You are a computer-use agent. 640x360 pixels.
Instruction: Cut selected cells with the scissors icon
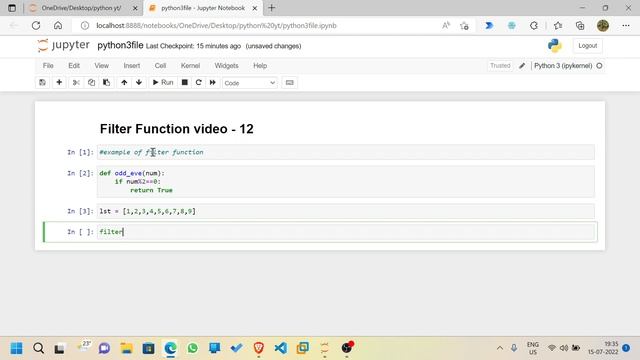coord(76,82)
